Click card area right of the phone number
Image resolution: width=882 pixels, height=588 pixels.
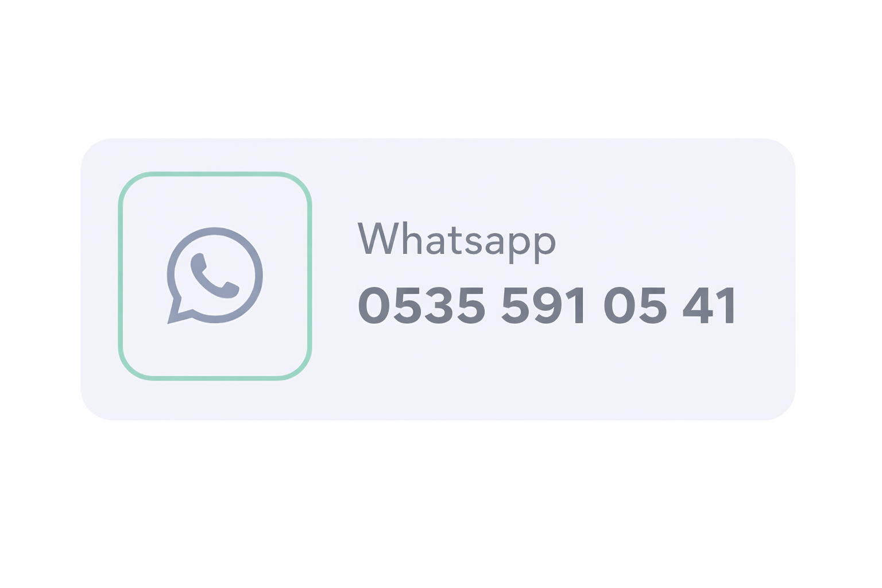pos(764,305)
